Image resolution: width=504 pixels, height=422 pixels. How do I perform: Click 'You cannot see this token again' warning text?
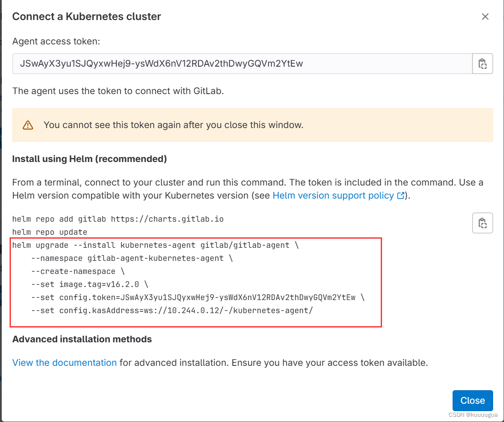[x=173, y=125]
